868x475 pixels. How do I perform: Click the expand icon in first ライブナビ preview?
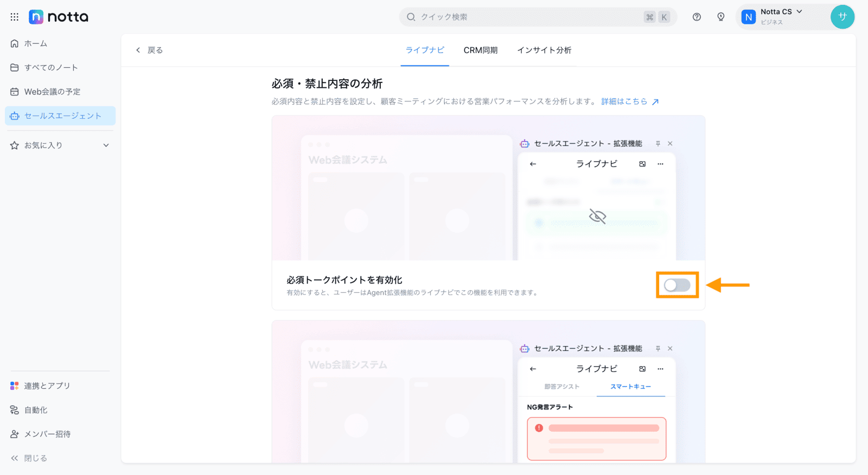pyautogui.click(x=642, y=164)
